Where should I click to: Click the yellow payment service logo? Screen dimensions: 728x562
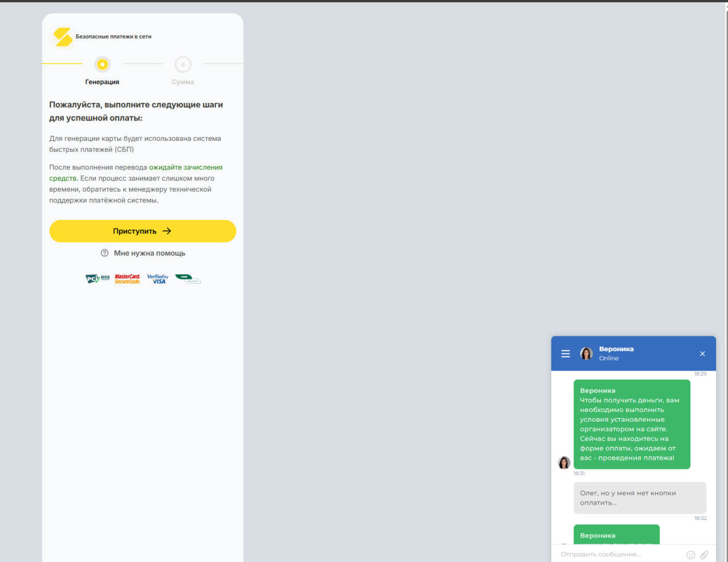pos(63,37)
